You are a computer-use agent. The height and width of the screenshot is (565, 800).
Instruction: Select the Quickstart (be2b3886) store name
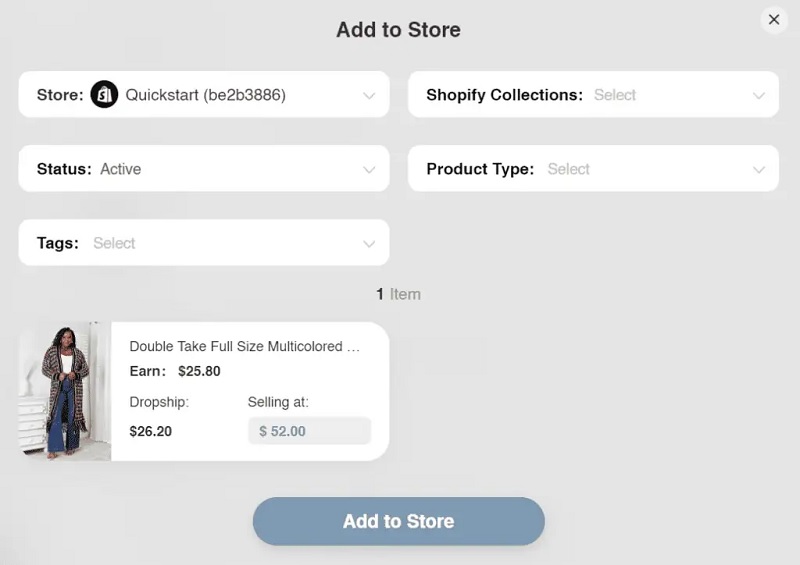206,95
